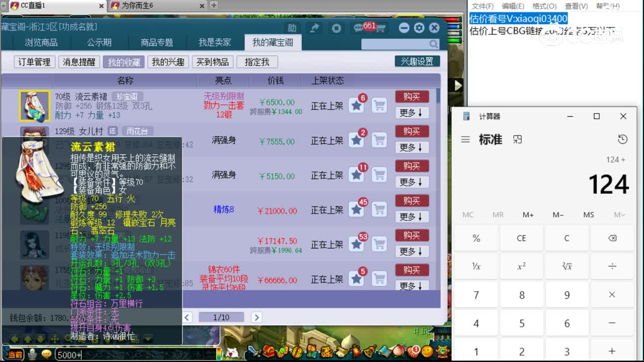Expand 更多 options for the ¥66666 listing

(412, 287)
